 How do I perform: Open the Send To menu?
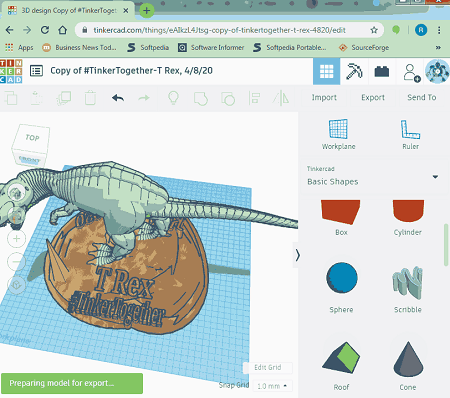click(421, 97)
